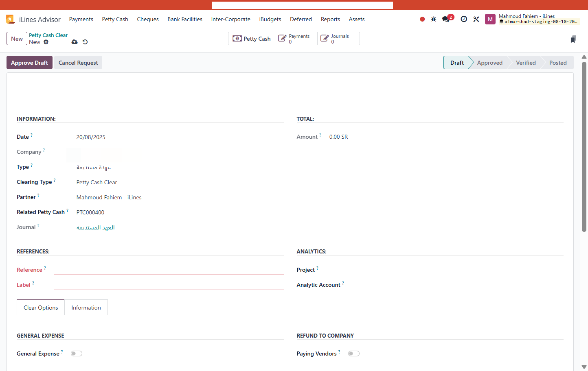Open the Journals smart button with count
This screenshot has width=588, height=371.
[338, 39]
